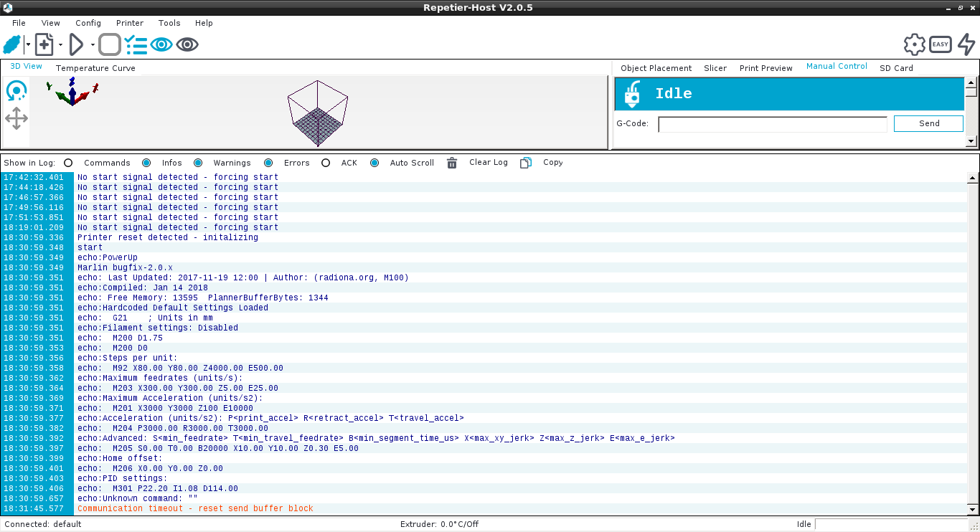Select the Move viewpoint arrows icon
The height and width of the screenshot is (532, 980).
[17, 118]
